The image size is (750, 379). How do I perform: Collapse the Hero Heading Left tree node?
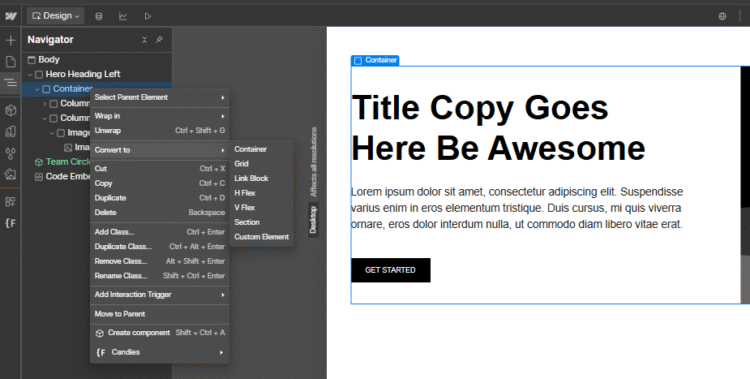tap(30, 75)
